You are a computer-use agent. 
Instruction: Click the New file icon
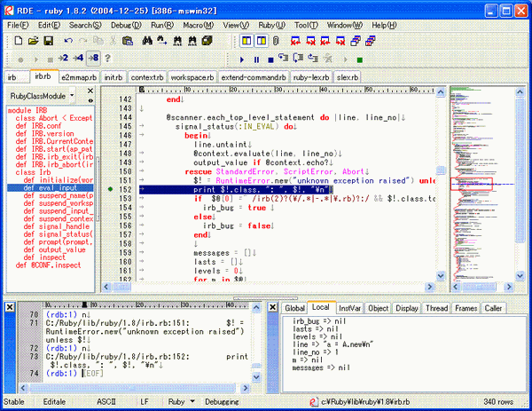point(19,41)
